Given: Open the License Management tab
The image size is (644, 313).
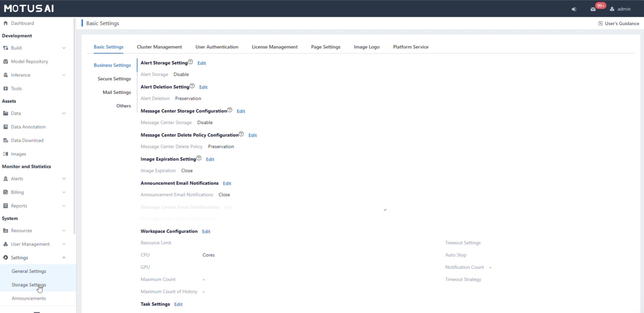Looking at the screenshot, I should pos(274,47).
